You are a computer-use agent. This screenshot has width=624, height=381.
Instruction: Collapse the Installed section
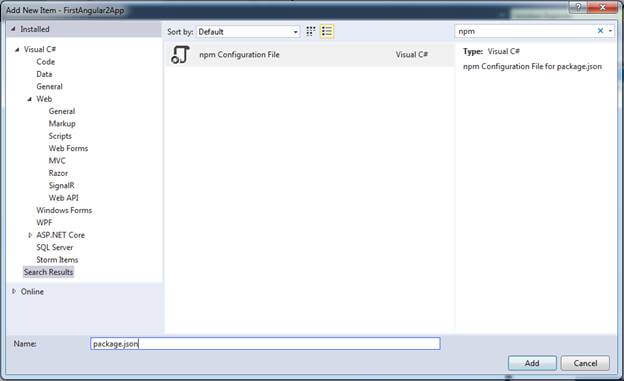point(13,29)
